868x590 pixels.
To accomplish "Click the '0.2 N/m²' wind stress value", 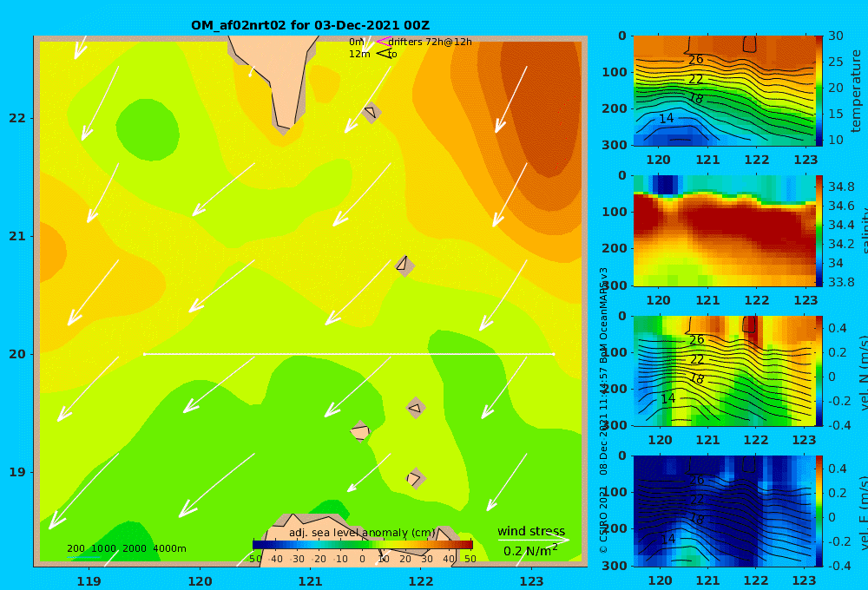I will coord(530,551).
